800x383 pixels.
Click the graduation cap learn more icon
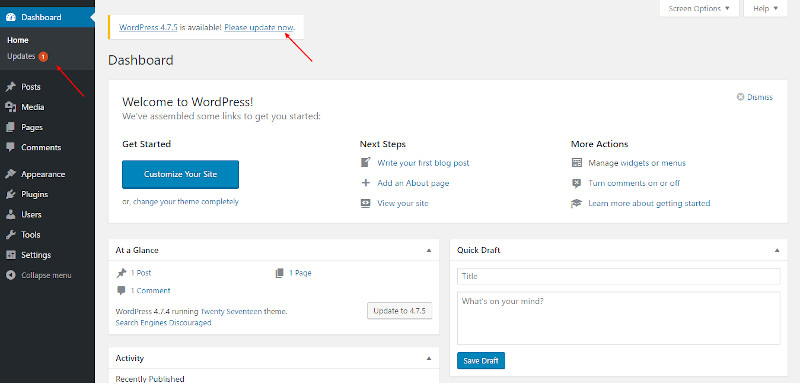pyautogui.click(x=577, y=203)
